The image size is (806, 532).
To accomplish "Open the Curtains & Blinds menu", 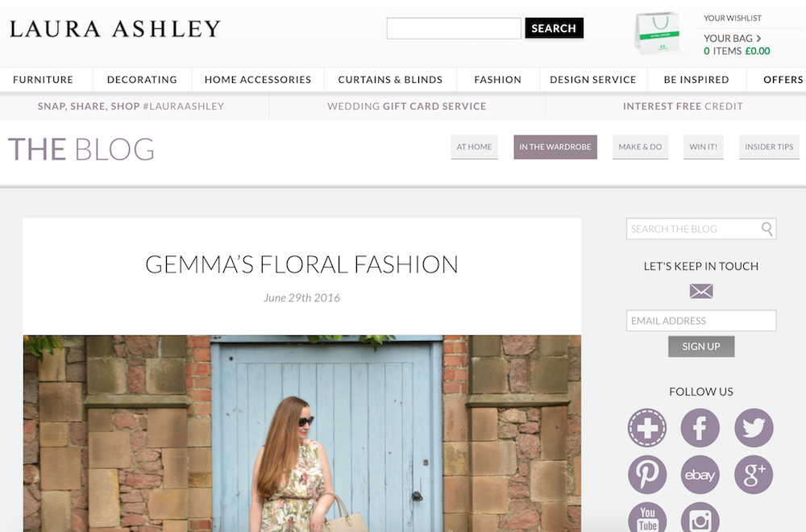I will (x=390, y=80).
